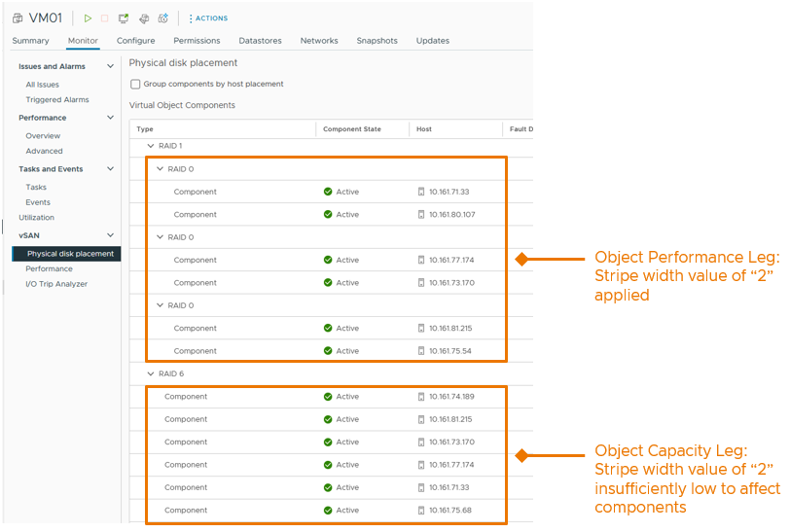Switch to the Configure tab

click(135, 41)
